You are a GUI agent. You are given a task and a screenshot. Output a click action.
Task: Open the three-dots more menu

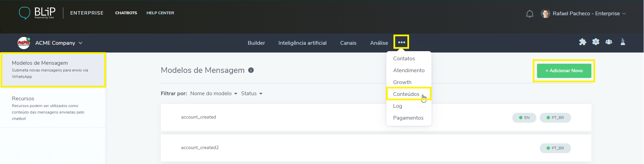[x=401, y=42]
